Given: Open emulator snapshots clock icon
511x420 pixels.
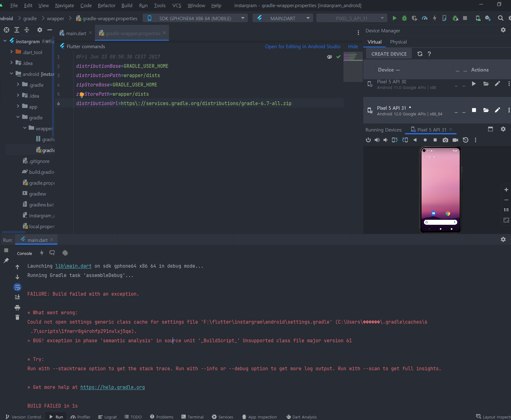Looking at the screenshot, I should [465, 140].
